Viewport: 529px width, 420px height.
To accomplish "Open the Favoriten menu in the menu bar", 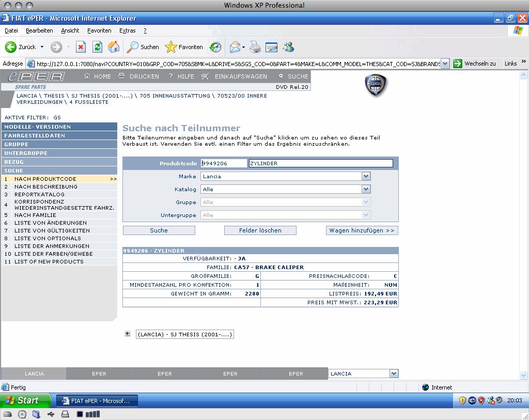I will coord(99,30).
